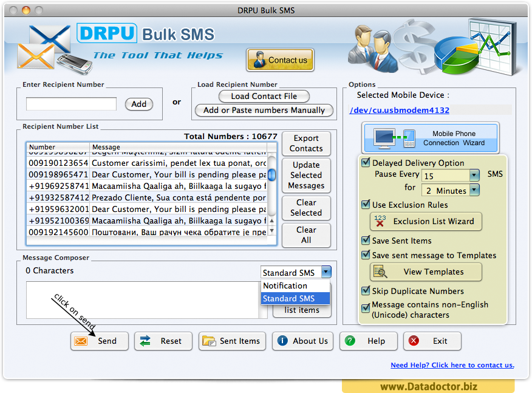Select row with number +91952100369
The width and height of the screenshot is (532, 393).
pos(147,220)
